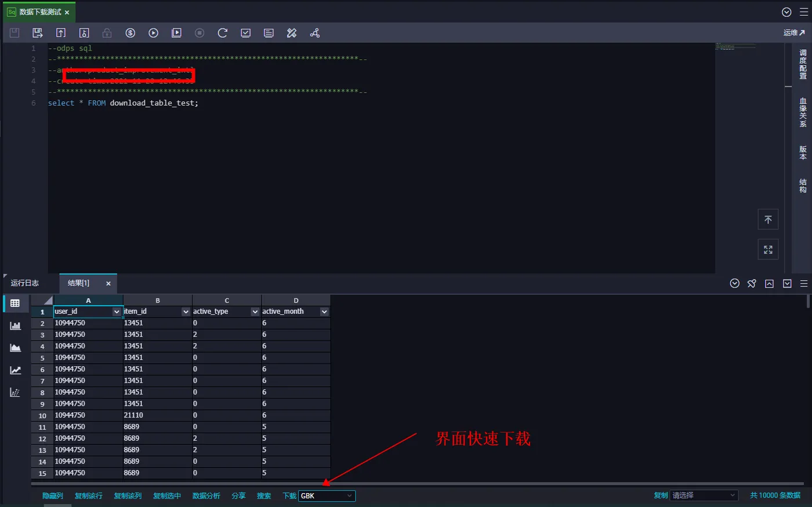The width and height of the screenshot is (812, 507).
Task: Select the scatter chart view icon
Action: click(x=15, y=392)
